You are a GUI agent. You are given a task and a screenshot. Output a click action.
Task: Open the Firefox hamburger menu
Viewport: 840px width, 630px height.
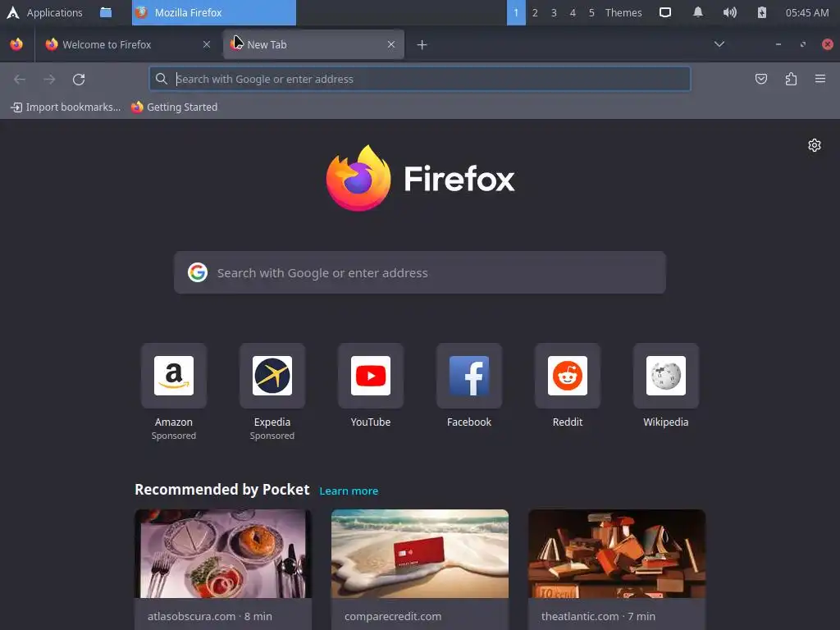pyautogui.click(x=820, y=80)
